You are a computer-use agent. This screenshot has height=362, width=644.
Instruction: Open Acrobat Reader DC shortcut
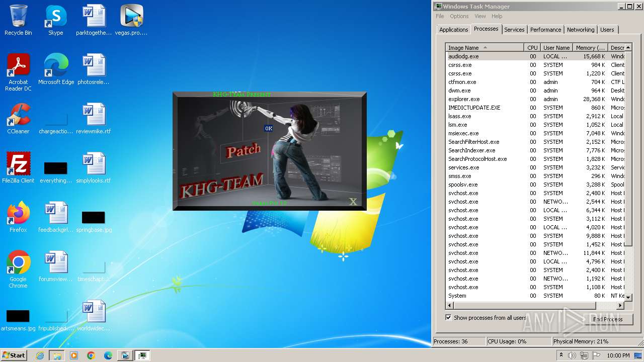pos(18,72)
